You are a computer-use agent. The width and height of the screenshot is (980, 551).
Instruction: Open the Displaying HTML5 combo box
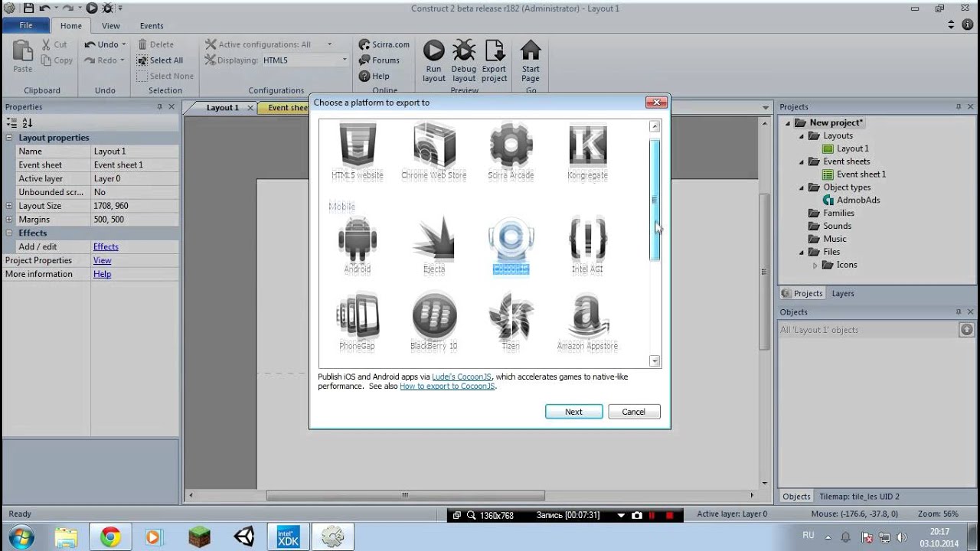[x=305, y=60]
